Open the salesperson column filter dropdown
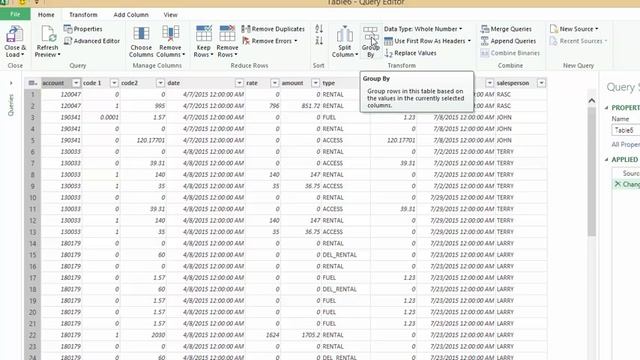The width and height of the screenshot is (640, 360). (x=541, y=83)
